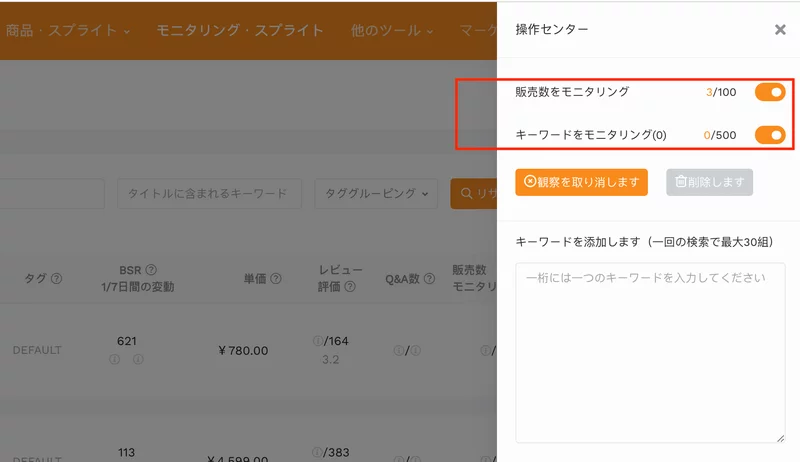Click the price ¥780.00
Viewport: 800px width, 462px height.
(243, 351)
